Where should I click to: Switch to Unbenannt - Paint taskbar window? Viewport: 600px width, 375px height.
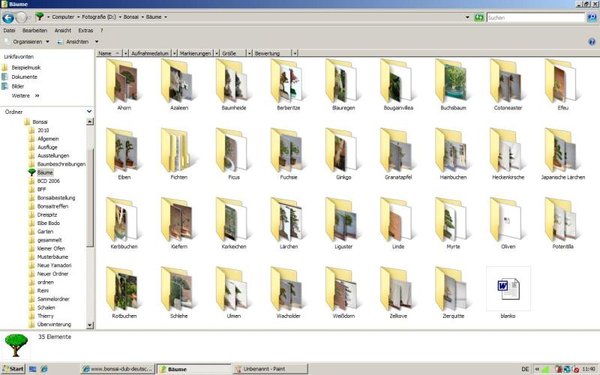(270, 369)
